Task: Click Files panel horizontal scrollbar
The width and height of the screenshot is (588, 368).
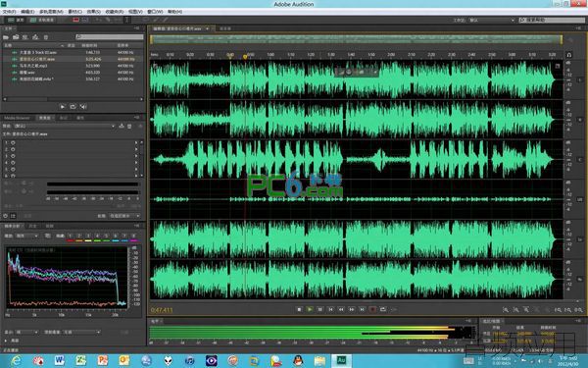Action: (73, 99)
